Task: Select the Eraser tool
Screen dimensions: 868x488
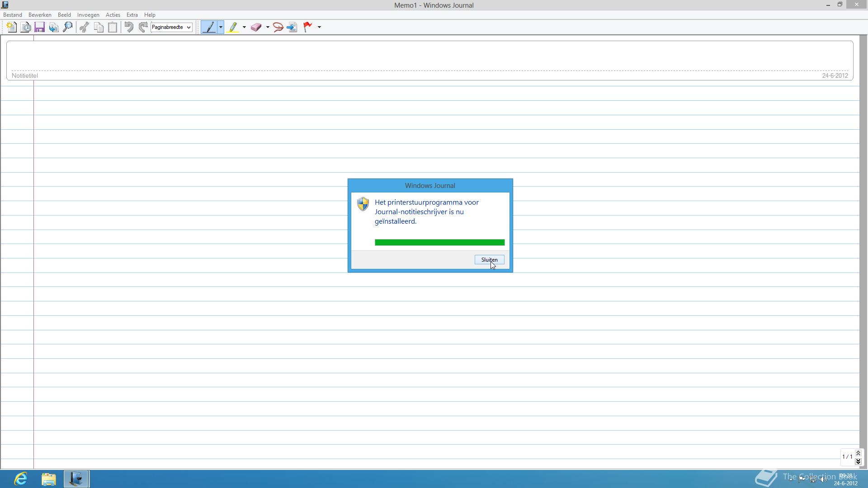Action: 256,27
